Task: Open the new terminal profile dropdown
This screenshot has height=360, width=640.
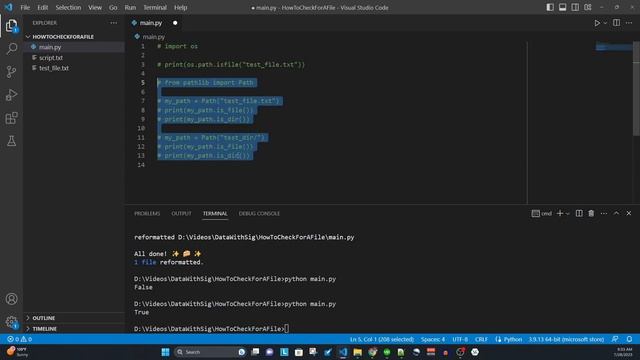Action: click(567, 214)
